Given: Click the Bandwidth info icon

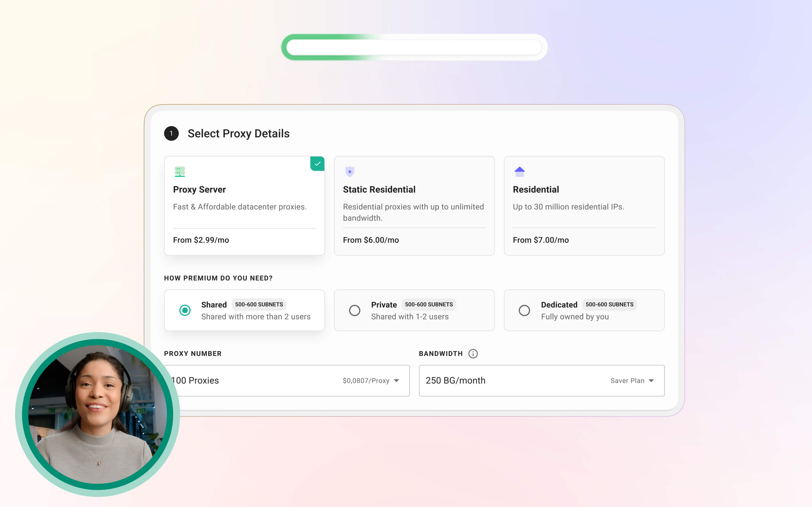Looking at the screenshot, I should pos(473,353).
